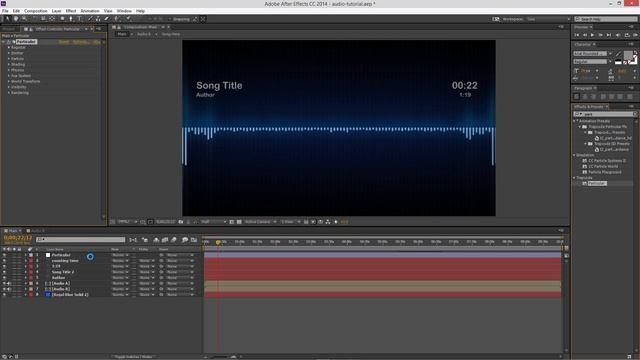Screen dimensions: 640x360
Task: Toggle loop option in Preview panel
Action: click(x=627, y=35)
